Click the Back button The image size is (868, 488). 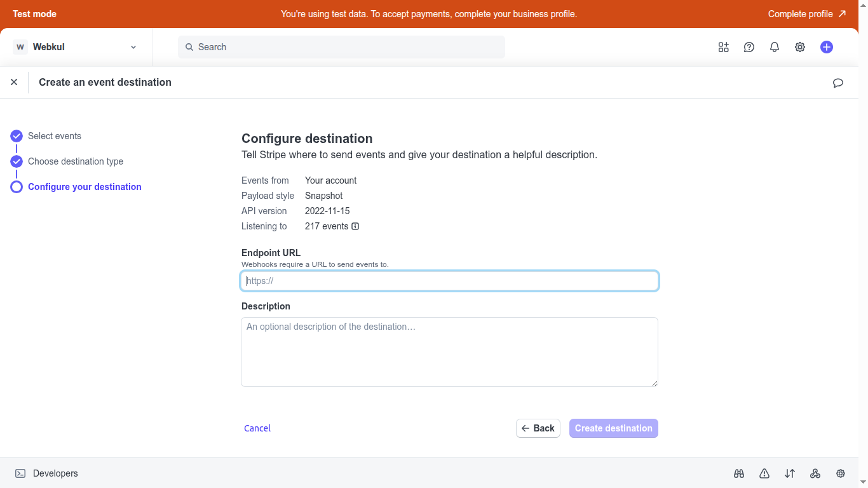(x=538, y=428)
